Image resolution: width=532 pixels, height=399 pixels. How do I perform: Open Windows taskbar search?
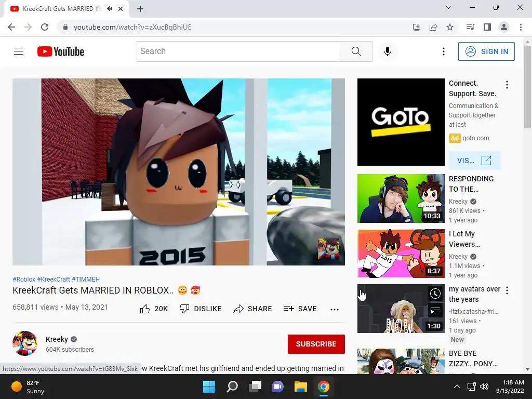click(x=232, y=387)
